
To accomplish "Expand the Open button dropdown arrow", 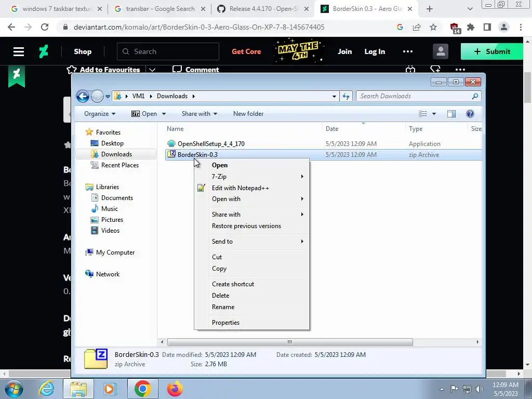I will coord(164,114).
